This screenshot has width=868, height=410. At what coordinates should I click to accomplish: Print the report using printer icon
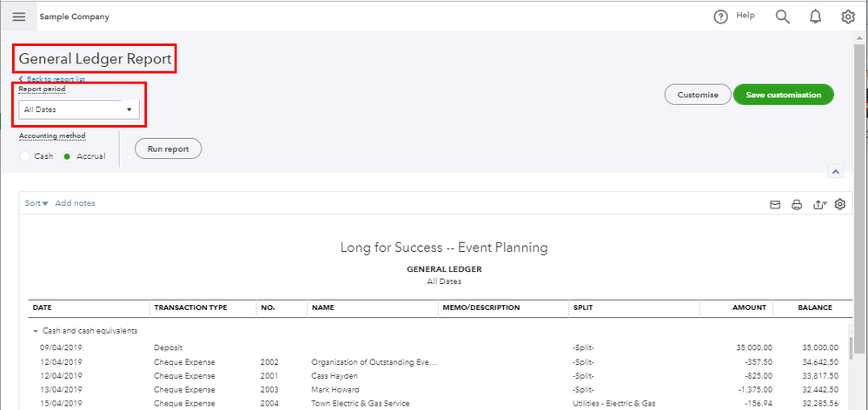coord(797,205)
